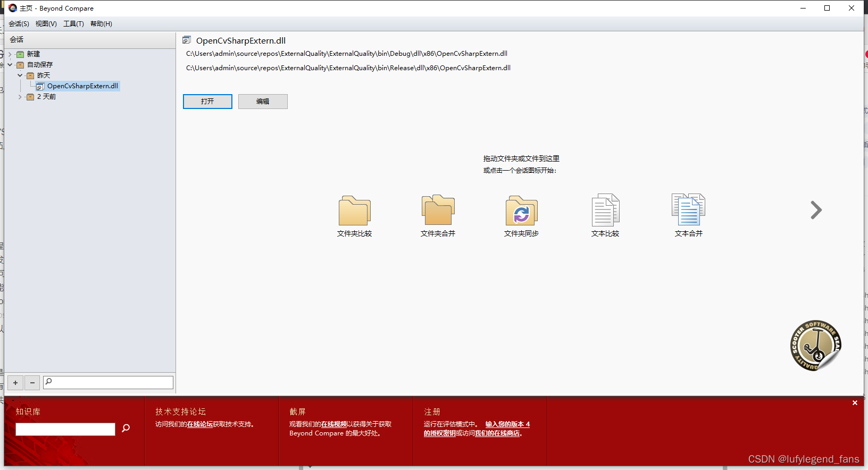Click the Debug OpenCvSharpExtern.dll file path
Screen dimensions: 868x470
(347, 54)
